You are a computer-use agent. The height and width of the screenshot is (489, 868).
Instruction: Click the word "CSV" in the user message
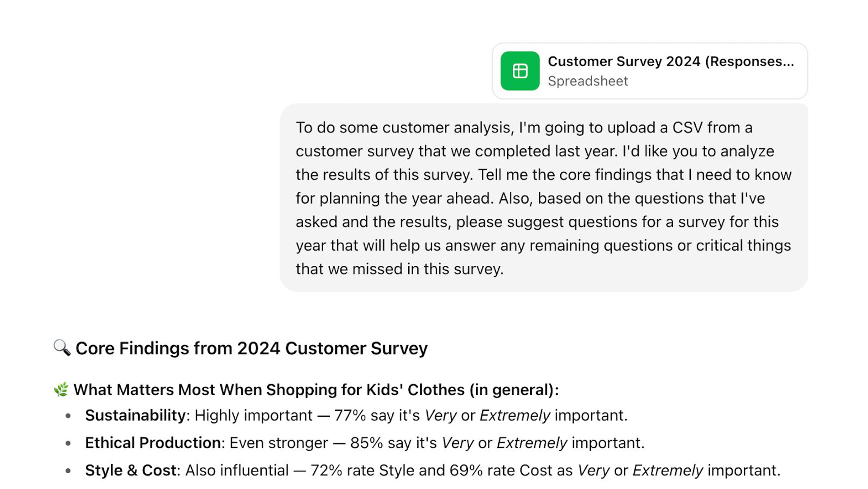687,128
